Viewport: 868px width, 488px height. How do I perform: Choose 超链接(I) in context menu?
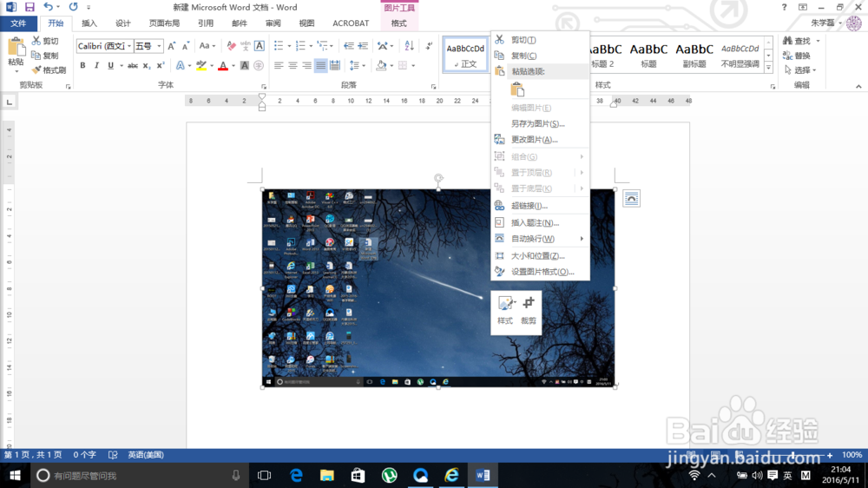click(x=540, y=206)
